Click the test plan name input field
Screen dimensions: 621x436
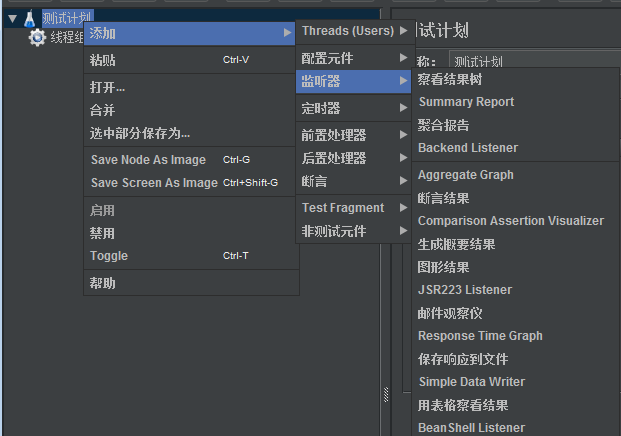click(535, 59)
